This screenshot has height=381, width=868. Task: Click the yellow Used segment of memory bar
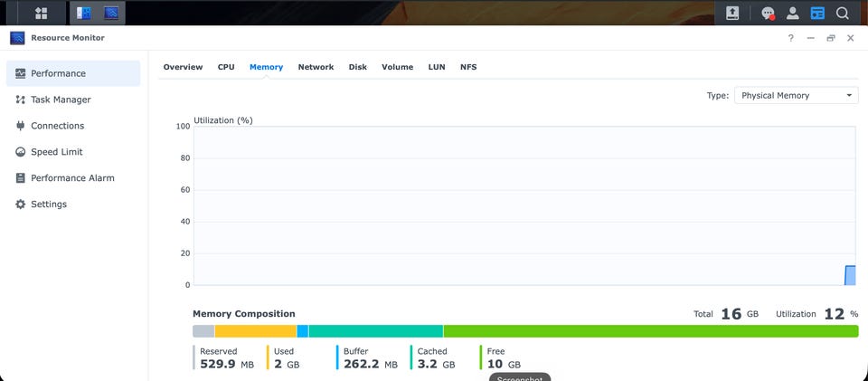(x=256, y=331)
